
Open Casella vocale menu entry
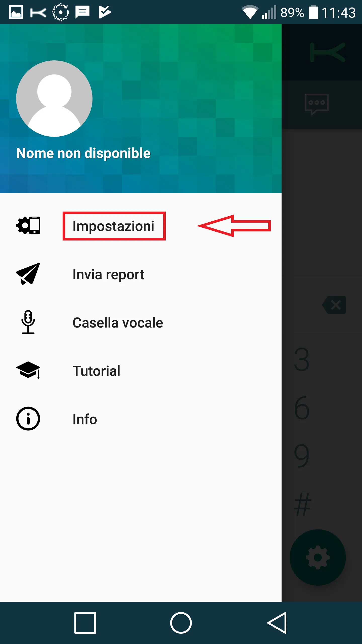(141, 323)
